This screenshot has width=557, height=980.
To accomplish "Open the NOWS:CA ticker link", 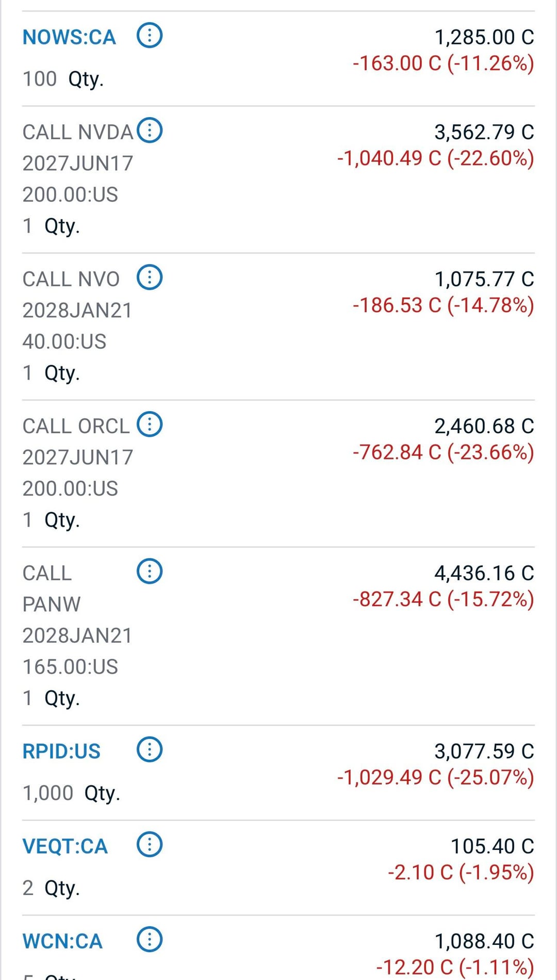I will click(x=69, y=37).
